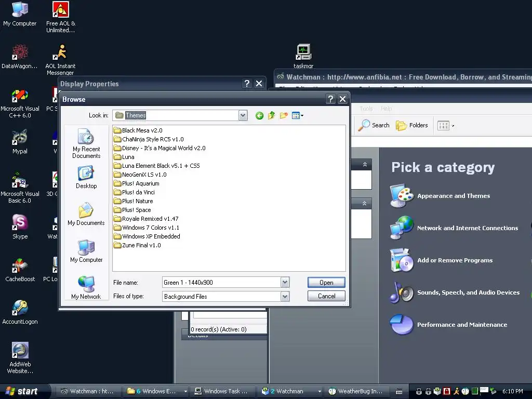Select My Network in Browse places bar
Image resolution: width=532 pixels, height=399 pixels.
[x=86, y=288]
